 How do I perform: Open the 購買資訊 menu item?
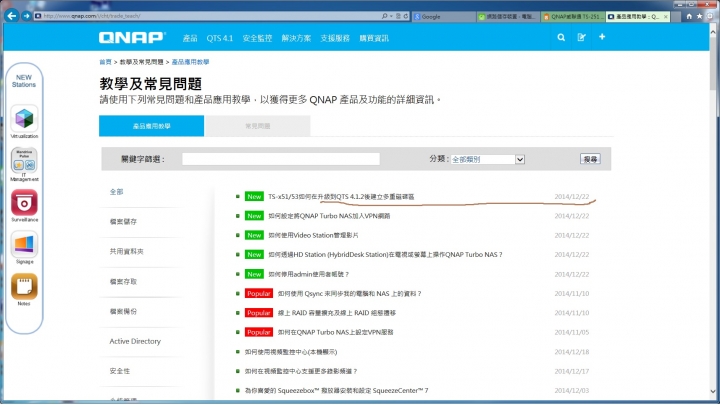coord(374,38)
